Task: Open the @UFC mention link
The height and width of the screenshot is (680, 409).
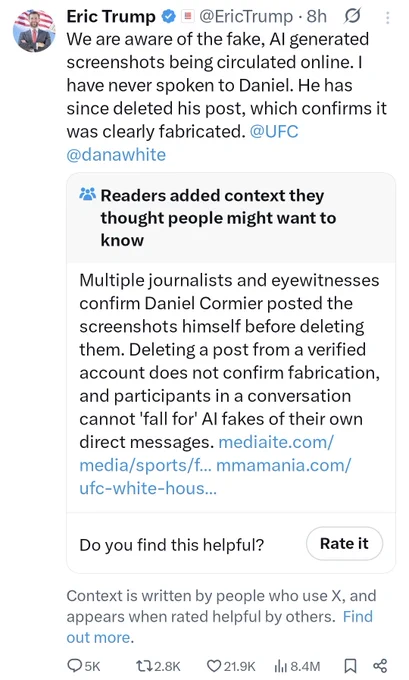Action: 274,131
